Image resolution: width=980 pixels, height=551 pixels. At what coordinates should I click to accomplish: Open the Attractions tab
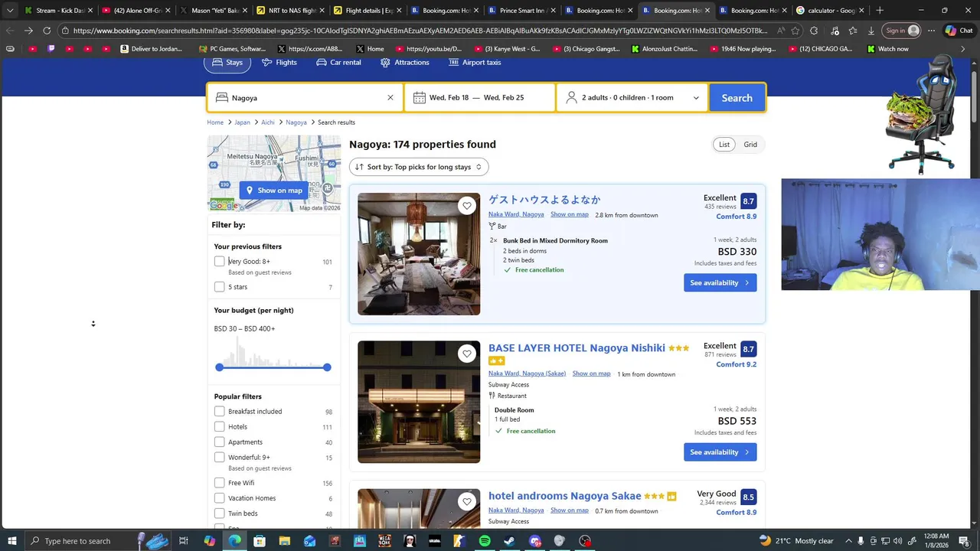[x=405, y=63]
